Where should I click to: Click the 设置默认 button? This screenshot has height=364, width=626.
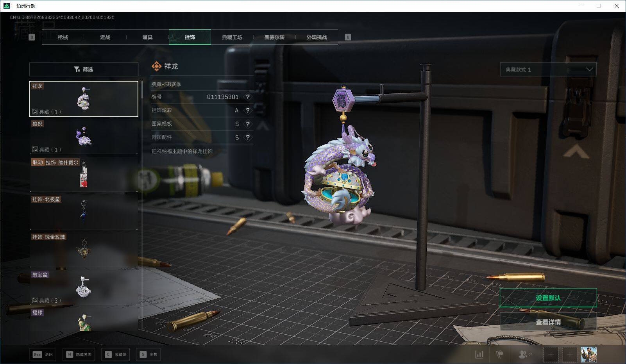548,298
